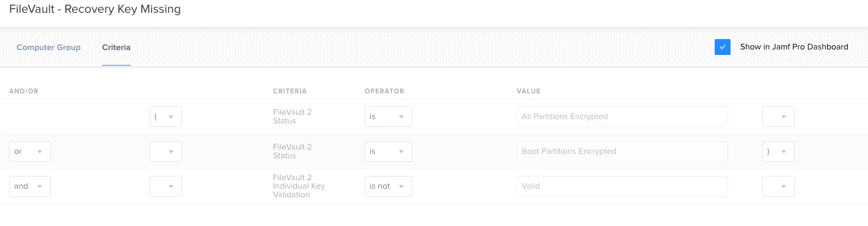Screen dimensions: 868x226
Task: Click the VALUE column header
Action: 528,92
